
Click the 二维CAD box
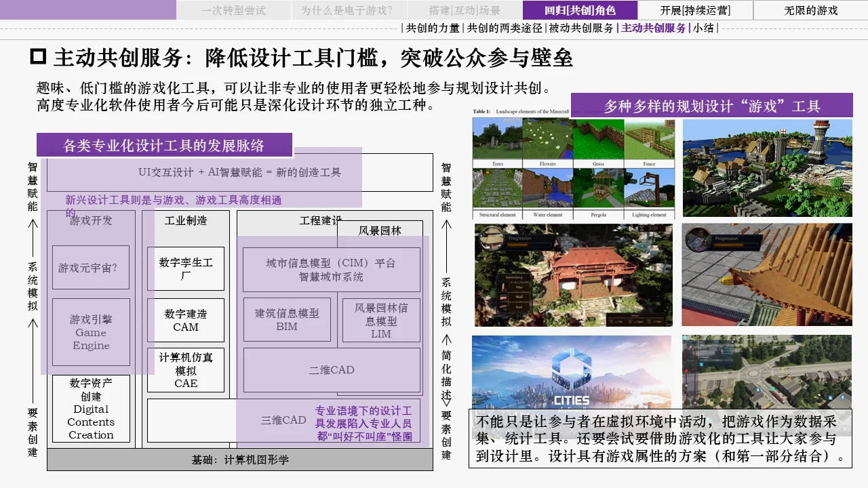pyautogui.click(x=332, y=370)
